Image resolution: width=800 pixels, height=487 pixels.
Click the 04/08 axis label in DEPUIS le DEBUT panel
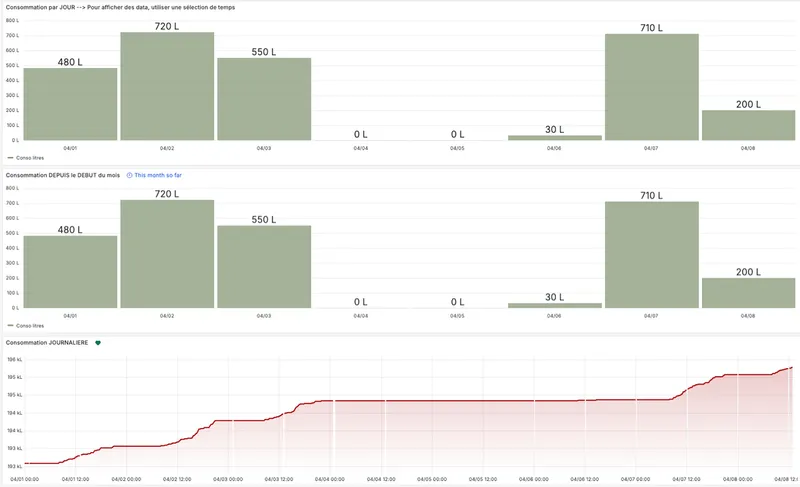tap(748, 316)
